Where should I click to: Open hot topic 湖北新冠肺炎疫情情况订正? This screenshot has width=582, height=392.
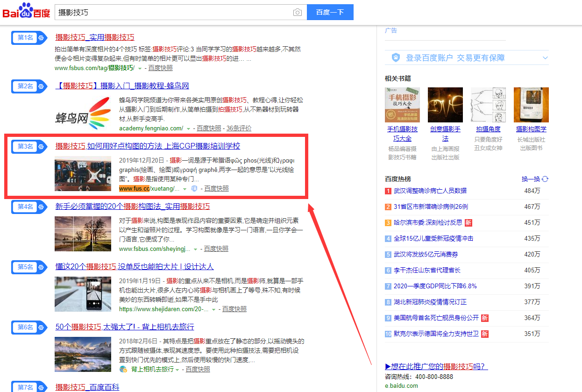click(430, 302)
